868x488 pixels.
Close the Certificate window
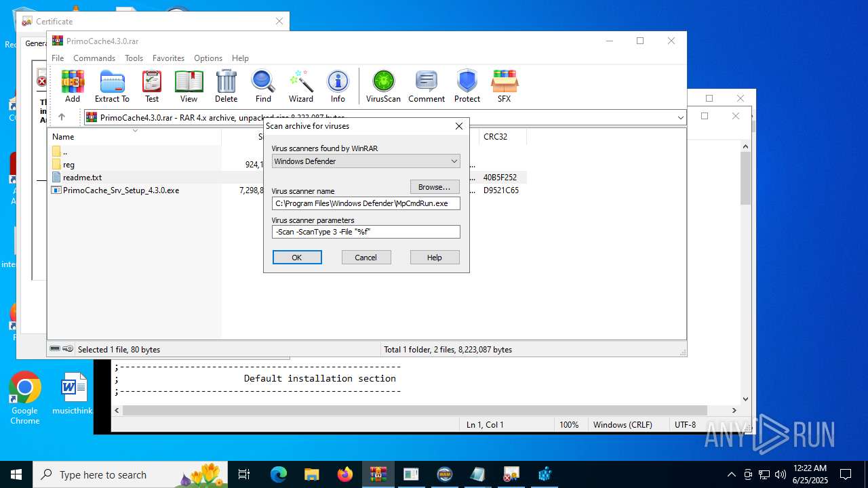tap(279, 21)
